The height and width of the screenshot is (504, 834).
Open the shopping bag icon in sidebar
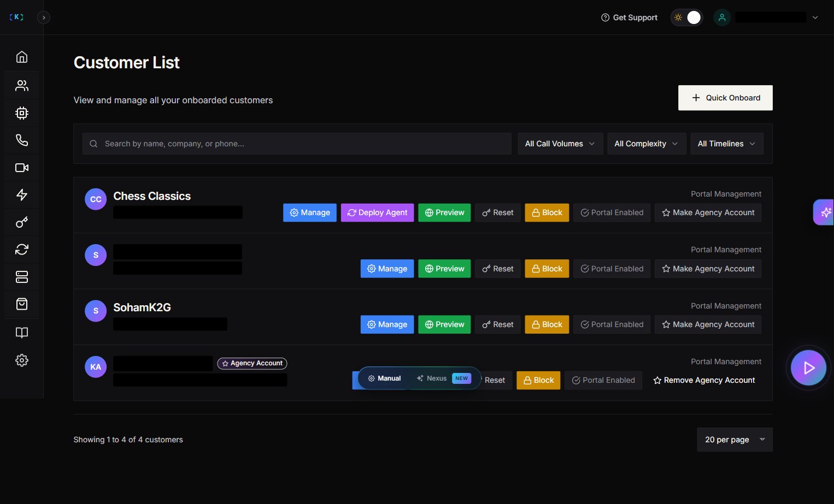tap(22, 304)
